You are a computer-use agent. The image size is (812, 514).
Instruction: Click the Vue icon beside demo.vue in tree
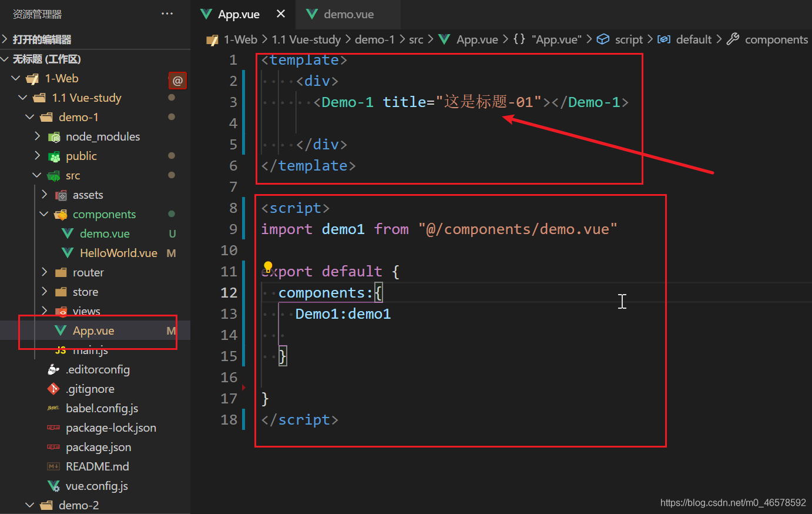[68, 233]
